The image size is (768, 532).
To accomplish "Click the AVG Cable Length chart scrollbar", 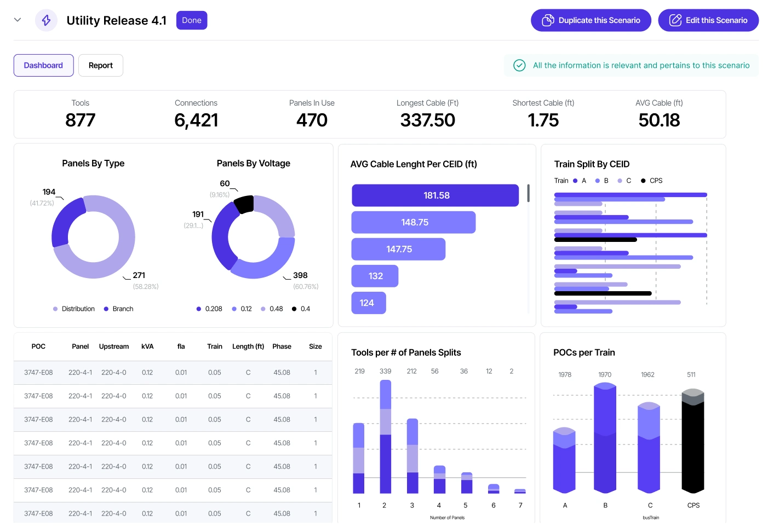I will click(528, 193).
